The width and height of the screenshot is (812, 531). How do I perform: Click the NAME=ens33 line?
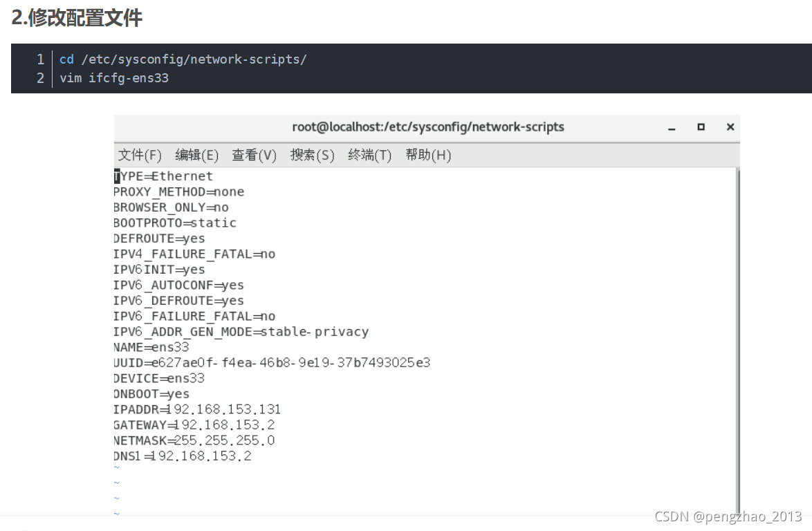[151, 347]
